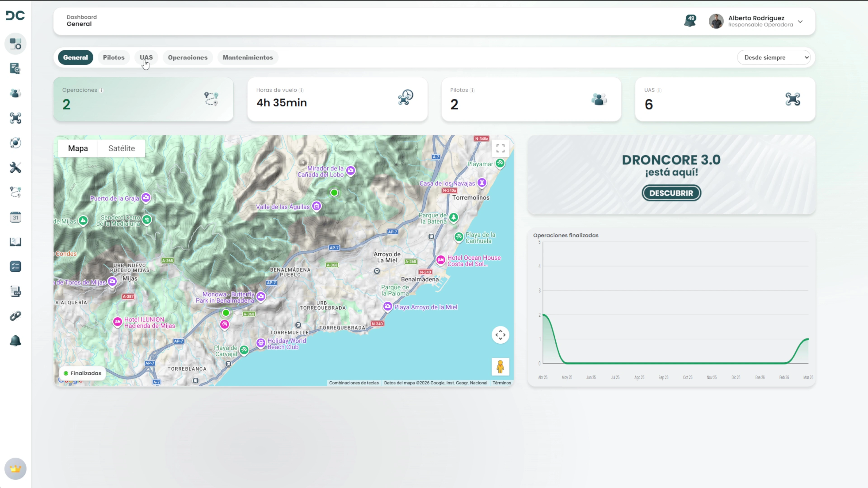Click the DC logo in the sidebar
Image resolution: width=868 pixels, height=488 pixels.
16,16
